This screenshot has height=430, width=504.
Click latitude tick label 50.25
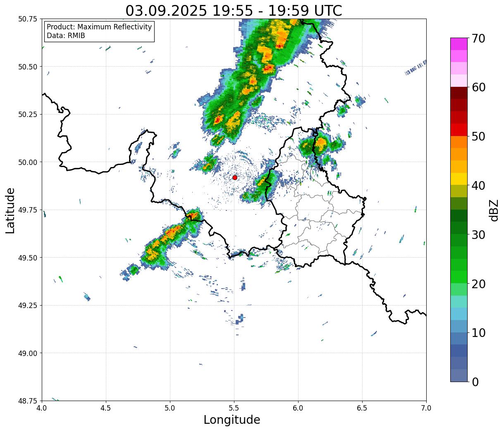[x=28, y=115]
